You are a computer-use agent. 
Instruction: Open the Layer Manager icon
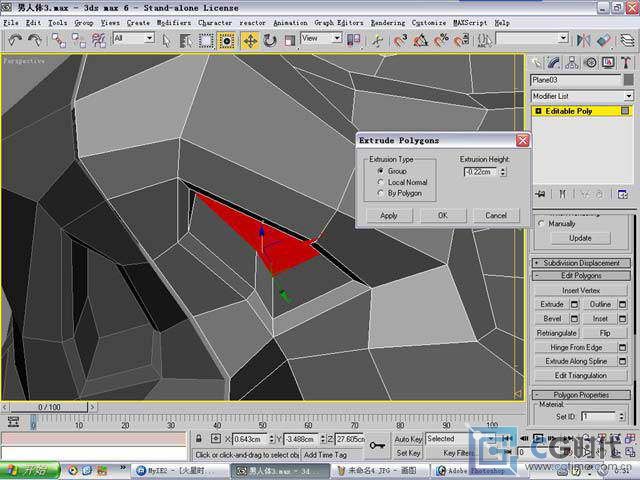pyautogui.click(x=627, y=40)
